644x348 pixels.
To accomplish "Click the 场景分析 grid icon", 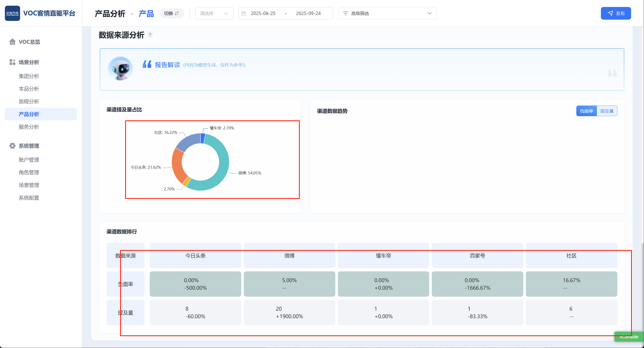I will [x=12, y=62].
